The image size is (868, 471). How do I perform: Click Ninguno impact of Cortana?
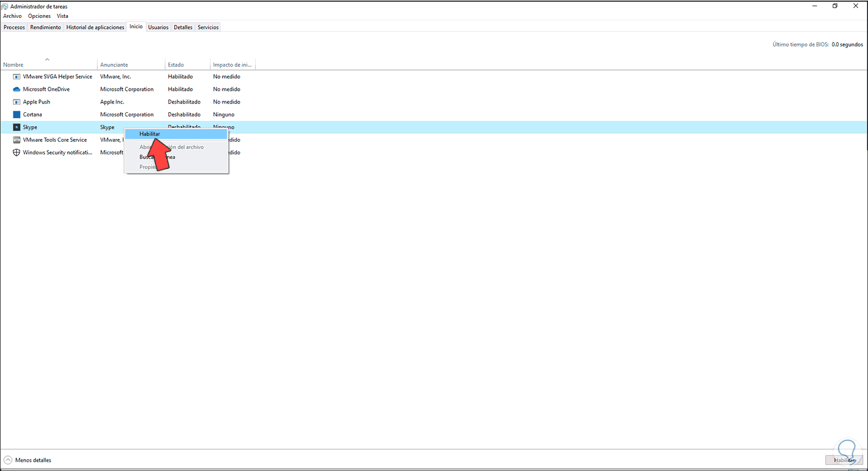[x=223, y=115]
